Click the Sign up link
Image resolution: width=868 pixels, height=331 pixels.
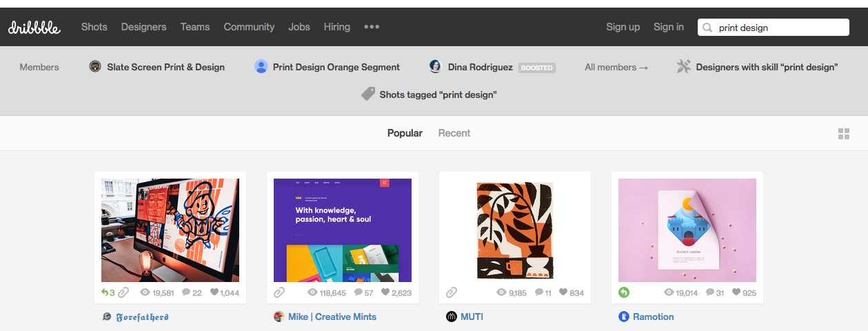(x=623, y=27)
